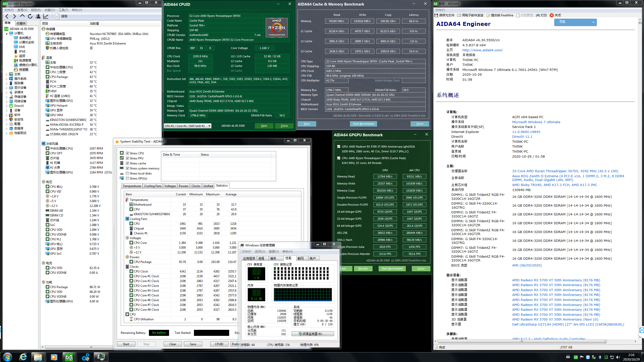The image size is (644, 362).
Task: Click Start Benchmark in Cache & Memory Benchmark
Action: 363,124
